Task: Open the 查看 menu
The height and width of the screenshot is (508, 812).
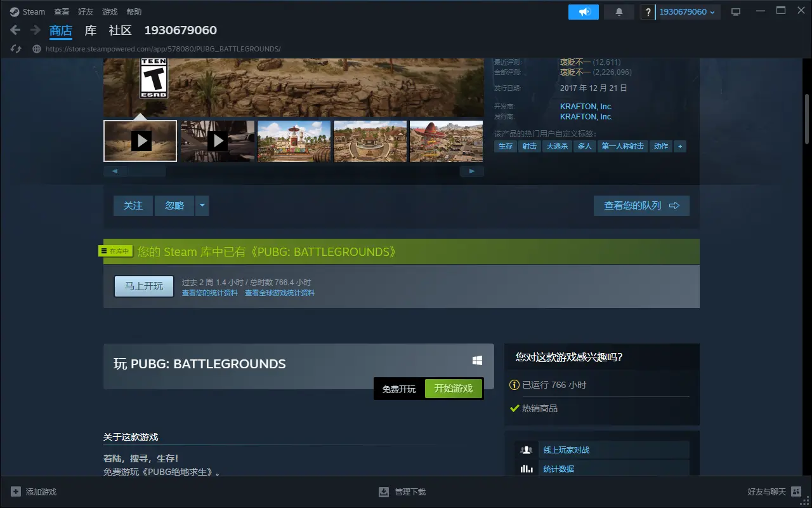Action: 62,12
